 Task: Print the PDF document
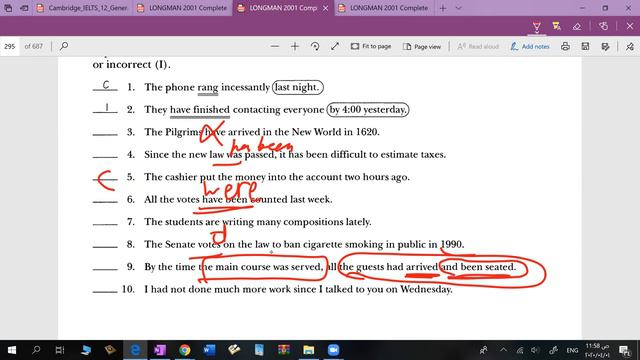565,47
